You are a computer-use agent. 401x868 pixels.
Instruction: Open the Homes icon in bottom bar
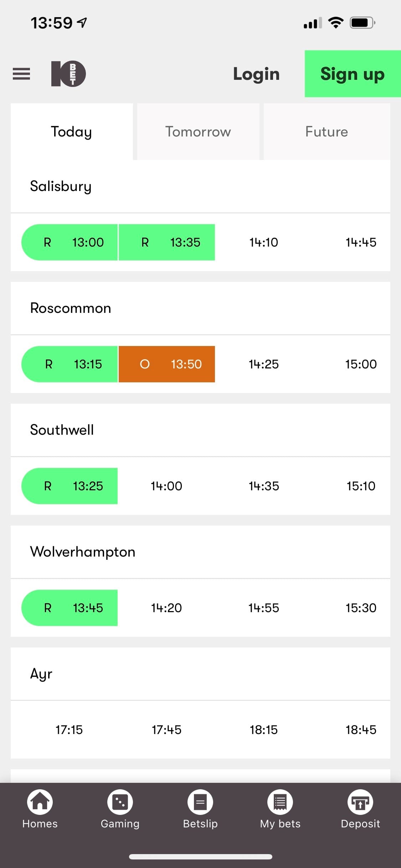[x=40, y=802]
